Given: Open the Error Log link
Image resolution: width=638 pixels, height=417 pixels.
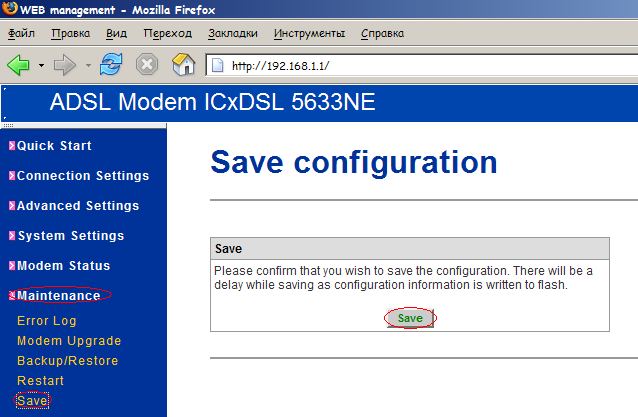Looking at the screenshot, I should tap(47, 321).
